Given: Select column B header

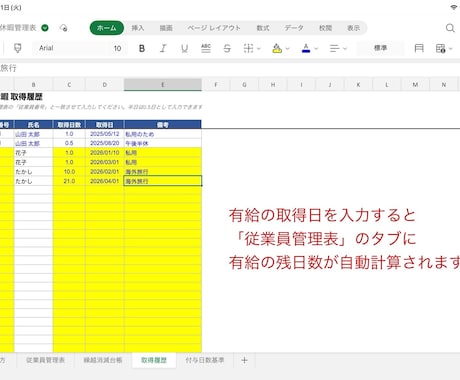Looking at the screenshot, I should (x=33, y=85).
